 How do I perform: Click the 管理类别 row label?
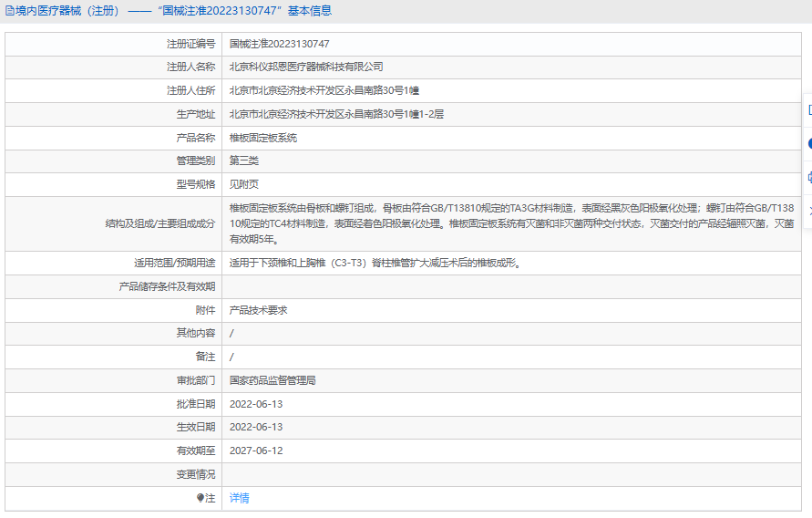pos(196,161)
